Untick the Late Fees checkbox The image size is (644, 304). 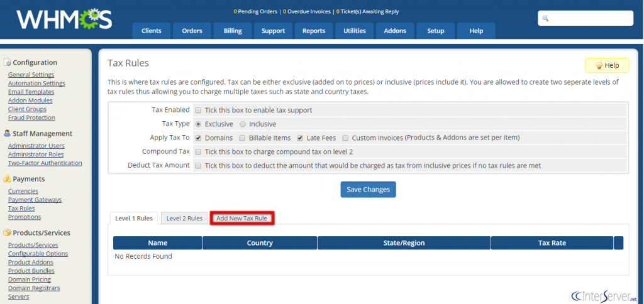[300, 138]
